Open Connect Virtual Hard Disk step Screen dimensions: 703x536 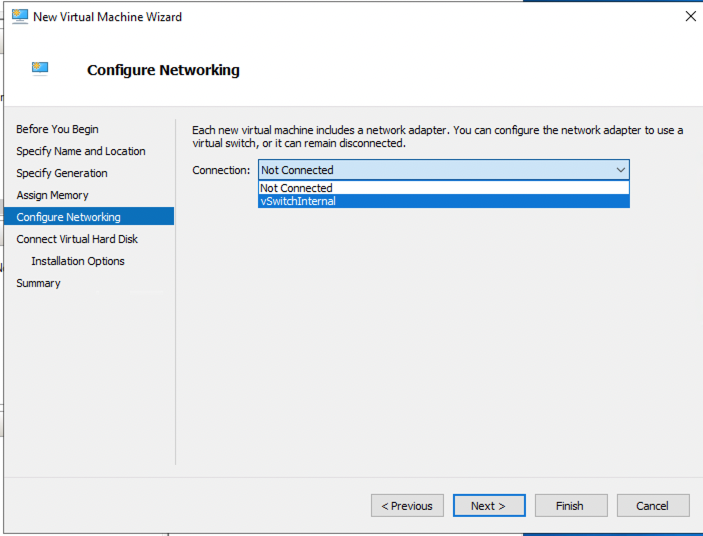(x=77, y=239)
